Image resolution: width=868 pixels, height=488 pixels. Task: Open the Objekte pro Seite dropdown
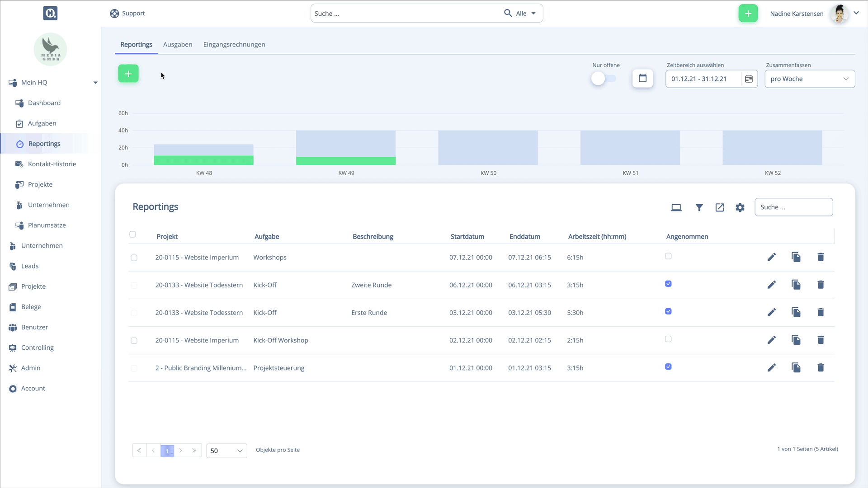click(226, 450)
